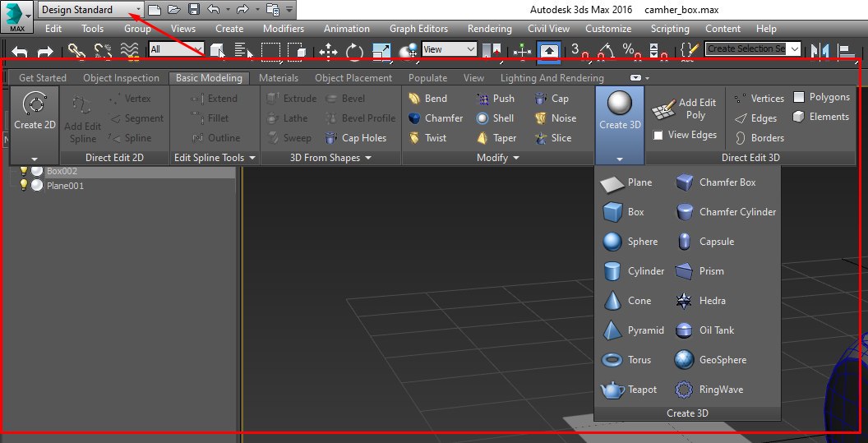The height and width of the screenshot is (443, 868).
Task: Apply the Slice modifier
Action: (553, 138)
